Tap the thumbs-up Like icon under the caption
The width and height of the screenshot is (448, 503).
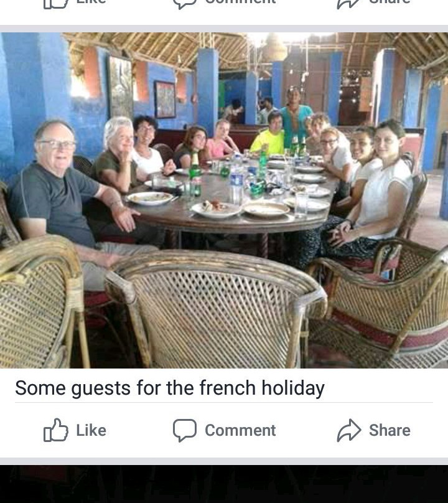click(x=56, y=430)
